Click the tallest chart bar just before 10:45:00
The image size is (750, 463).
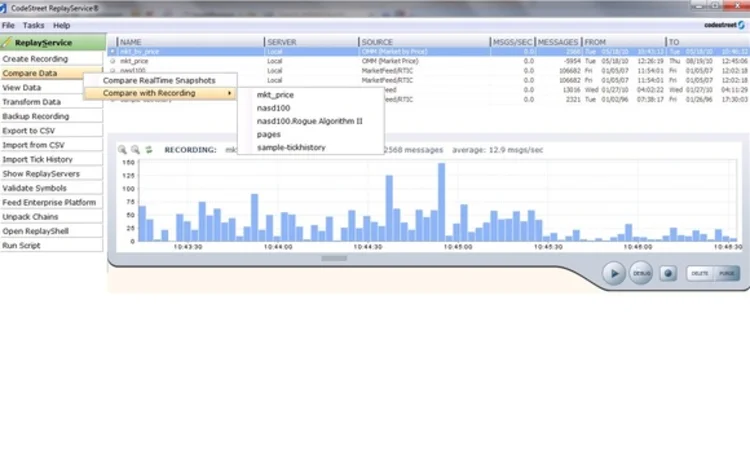pyautogui.click(x=441, y=202)
